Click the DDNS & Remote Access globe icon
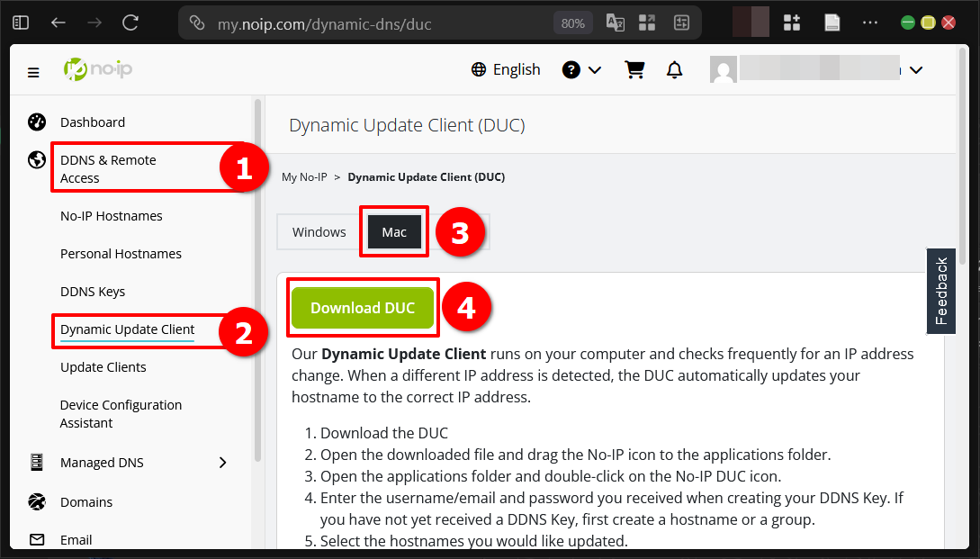The image size is (980, 559). 36,159
